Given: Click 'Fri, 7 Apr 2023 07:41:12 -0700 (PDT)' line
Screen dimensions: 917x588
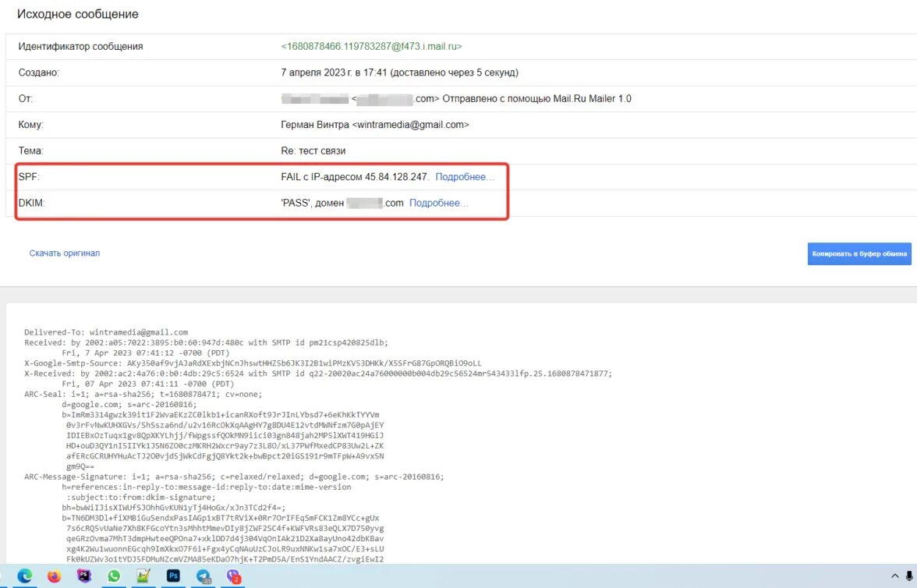Looking at the screenshot, I should pyautogui.click(x=146, y=352).
